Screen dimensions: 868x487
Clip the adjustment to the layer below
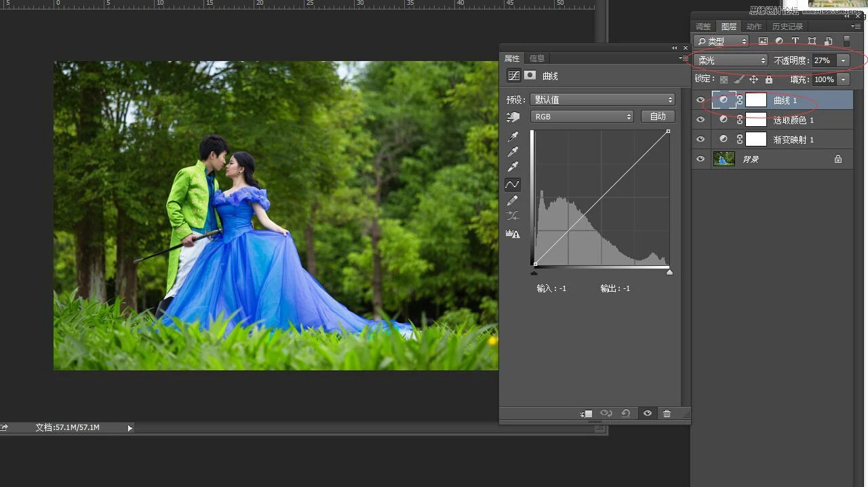pos(587,414)
